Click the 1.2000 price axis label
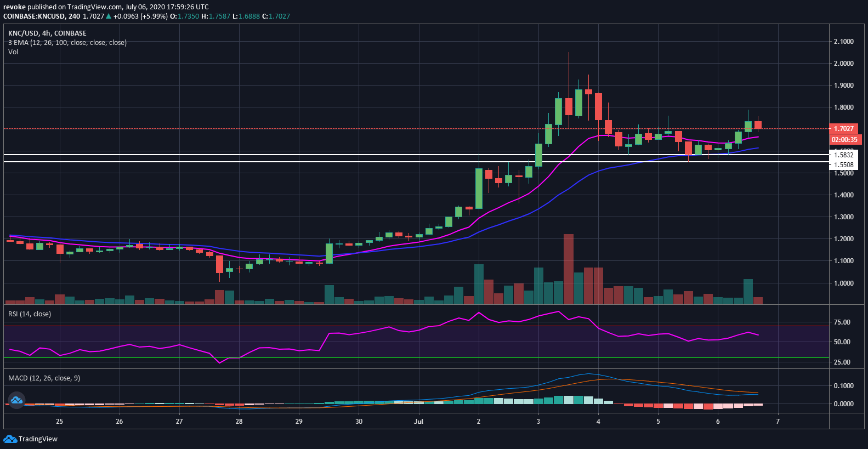The image size is (868, 449). [844, 239]
